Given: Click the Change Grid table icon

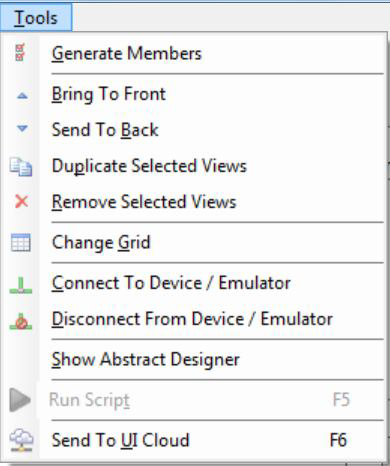Looking at the screenshot, I should coord(21,242).
